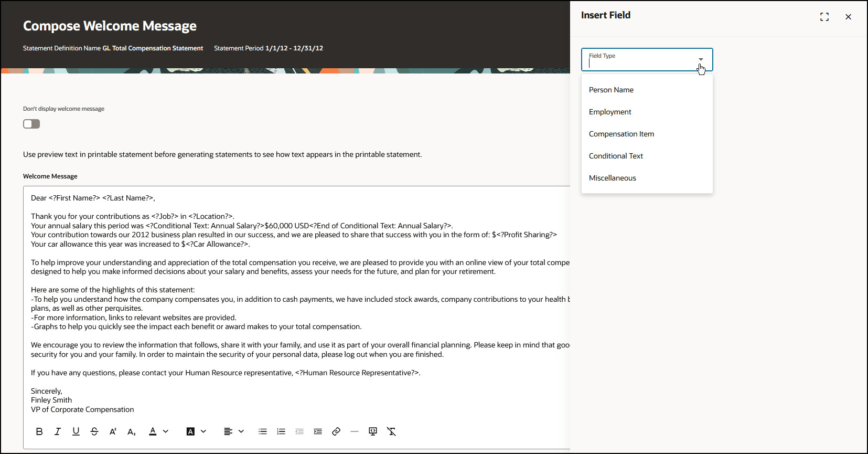
Task: Increase the paragraph indent
Action: coord(318,431)
